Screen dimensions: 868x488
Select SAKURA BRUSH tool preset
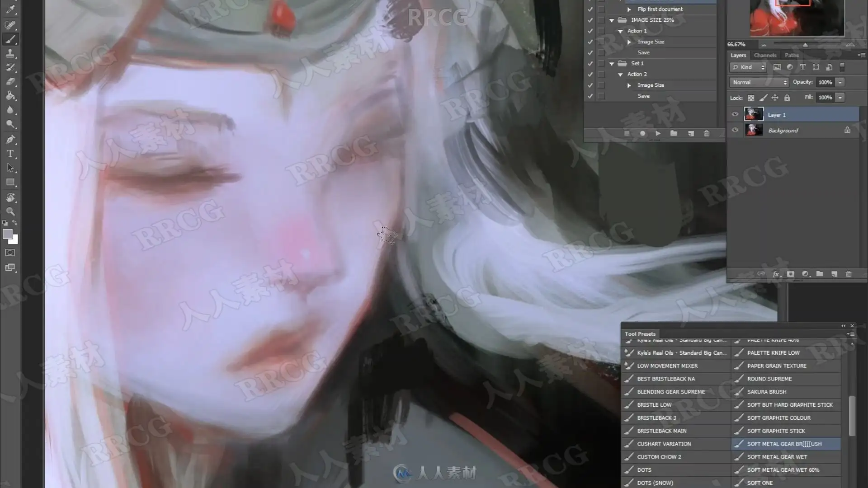click(767, 392)
